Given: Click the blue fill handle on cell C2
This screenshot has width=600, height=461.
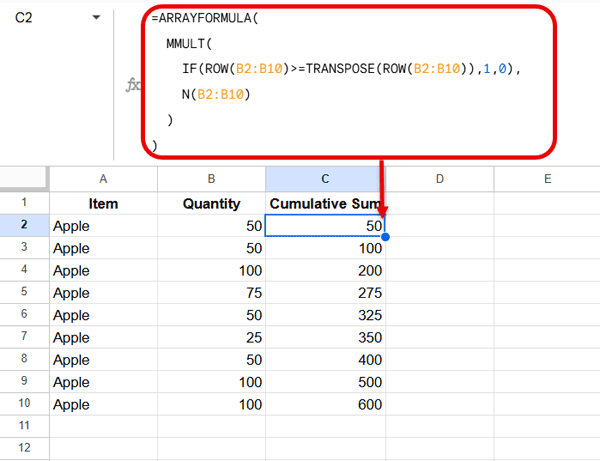Looking at the screenshot, I should click(x=385, y=237).
